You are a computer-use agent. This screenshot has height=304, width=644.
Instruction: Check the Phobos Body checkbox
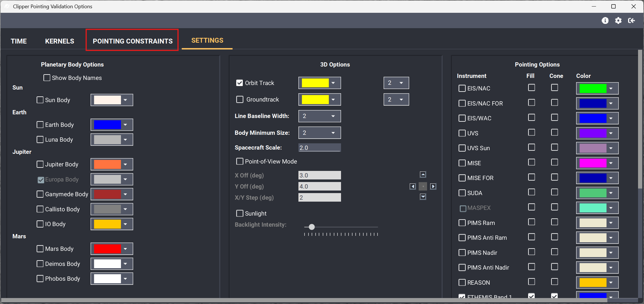[40, 278]
